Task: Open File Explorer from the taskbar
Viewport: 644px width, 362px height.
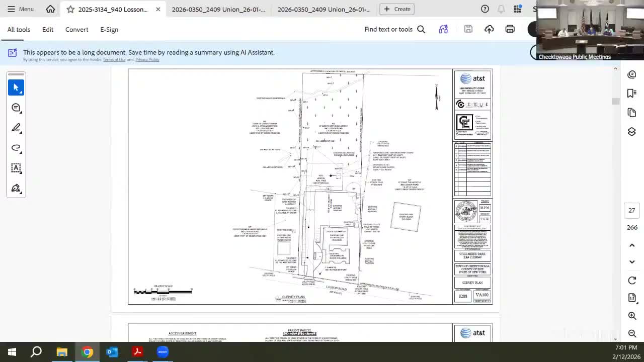Action: (62, 352)
